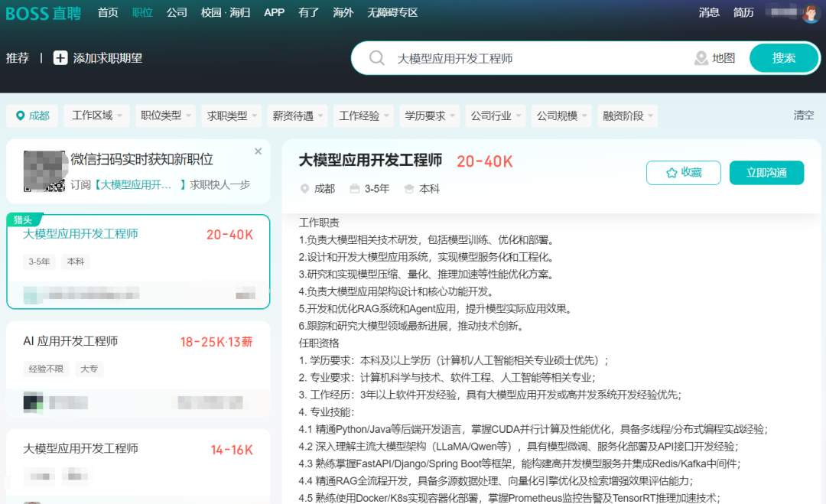Click the briefcase icon beside 3-5年 in details
The image size is (826, 504).
click(355, 189)
